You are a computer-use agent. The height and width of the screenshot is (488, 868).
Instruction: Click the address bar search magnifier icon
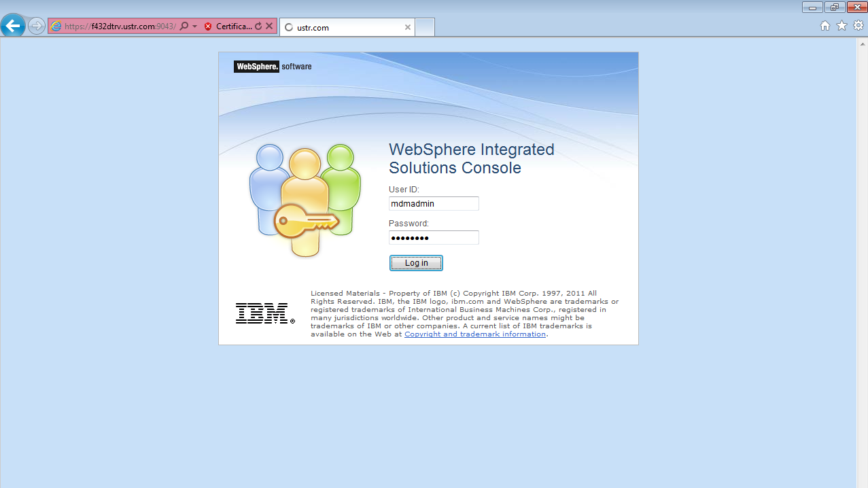tap(184, 27)
